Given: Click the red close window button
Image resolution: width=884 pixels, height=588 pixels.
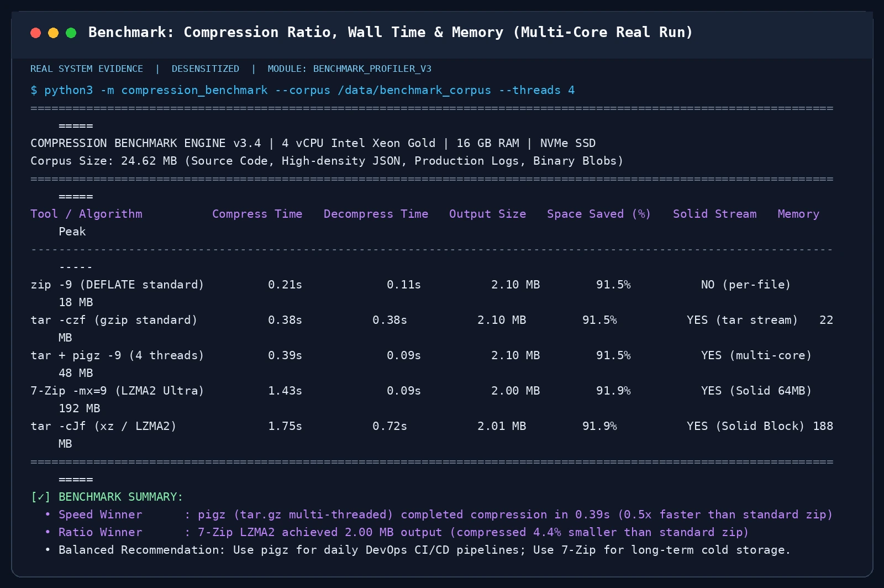Looking at the screenshot, I should coord(36,33).
